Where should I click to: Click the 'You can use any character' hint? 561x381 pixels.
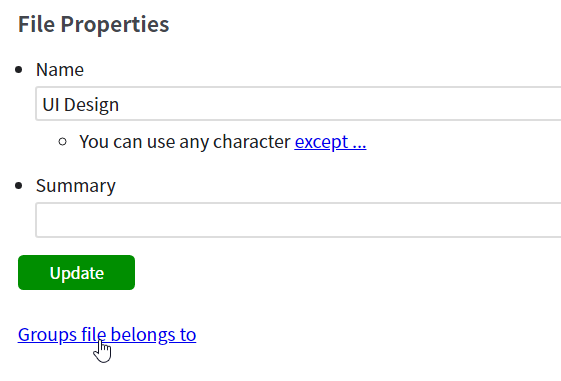pos(185,142)
